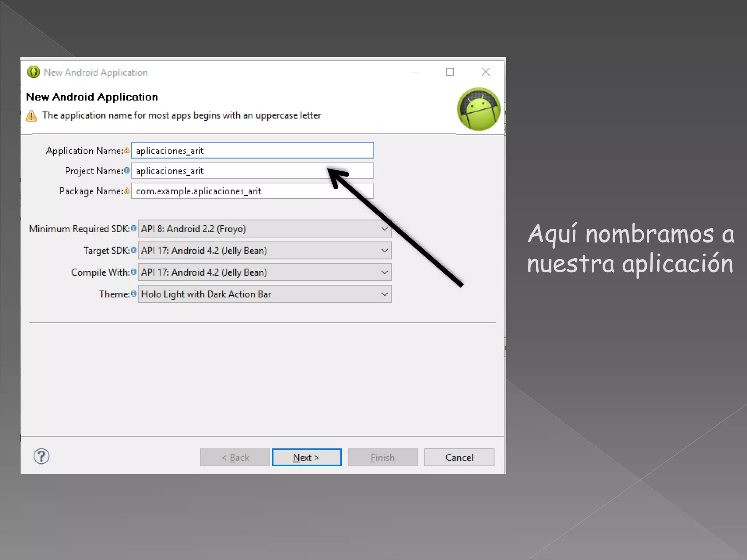Click warning icon beside Package Name label
The image size is (747, 560).
pyautogui.click(x=127, y=190)
